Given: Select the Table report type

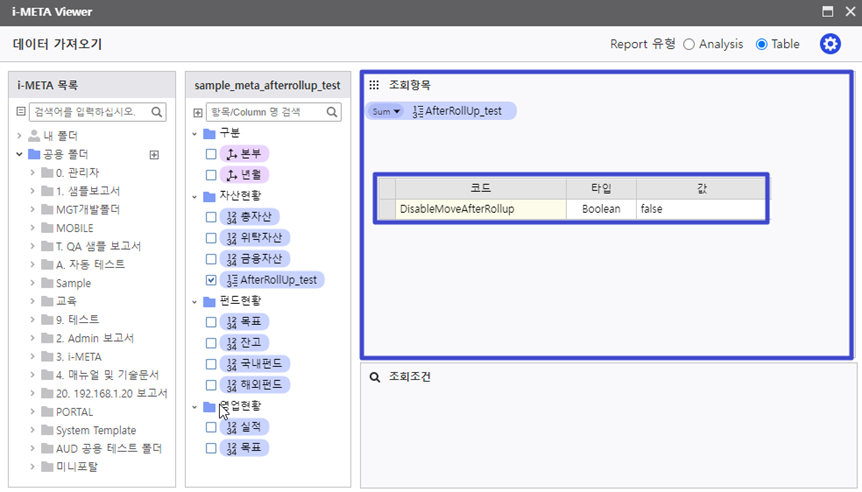Looking at the screenshot, I should coord(762,44).
